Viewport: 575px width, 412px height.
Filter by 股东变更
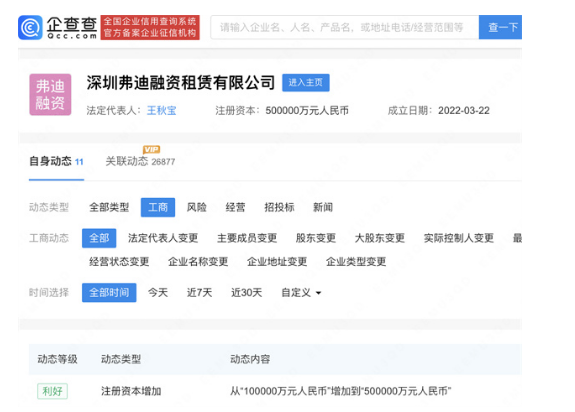click(316, 238)
